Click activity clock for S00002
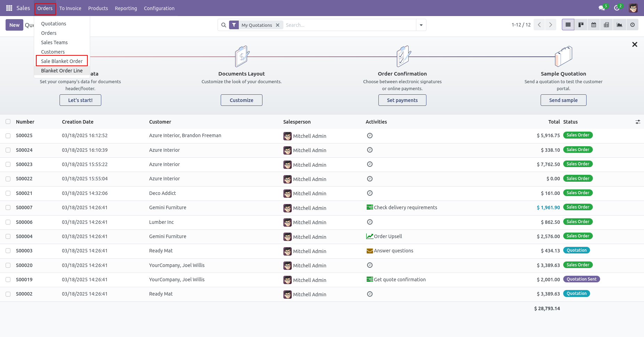The height and width of the screenshot is (337, 644). point(370,294)
